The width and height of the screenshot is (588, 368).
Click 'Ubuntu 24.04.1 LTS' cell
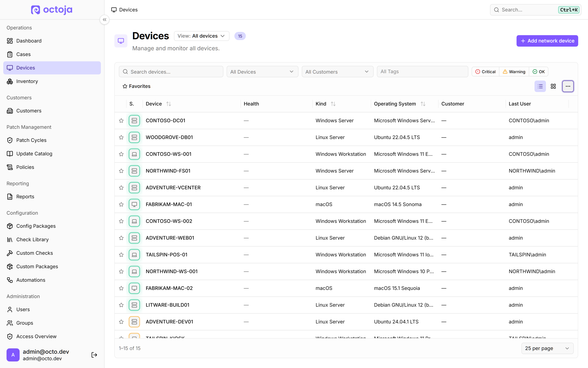click(396, 322)
